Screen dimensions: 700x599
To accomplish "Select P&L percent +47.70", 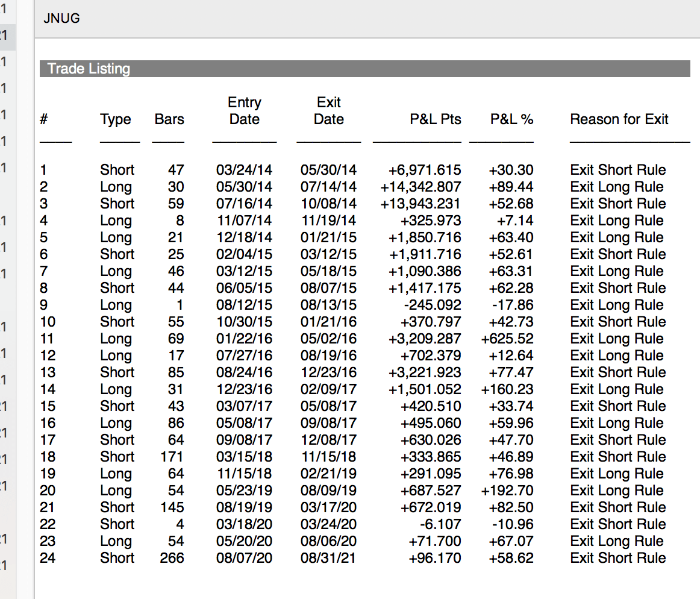I will (x=511, y=440).
